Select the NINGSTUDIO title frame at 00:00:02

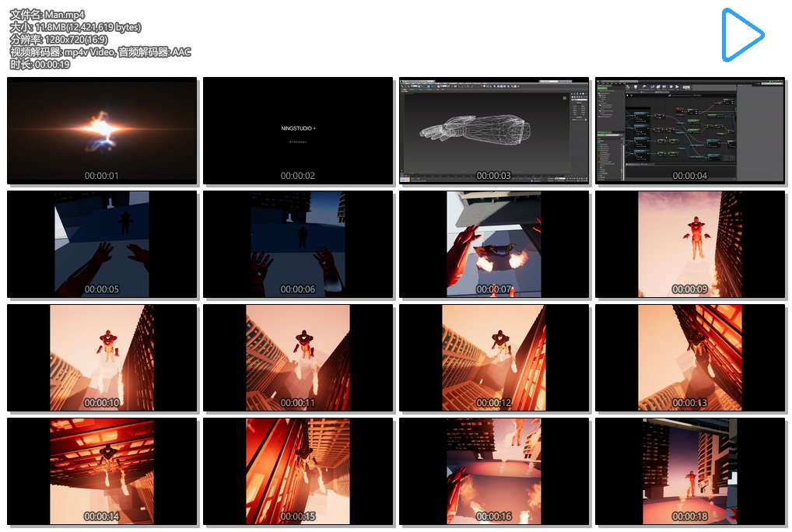pos(298,131)
